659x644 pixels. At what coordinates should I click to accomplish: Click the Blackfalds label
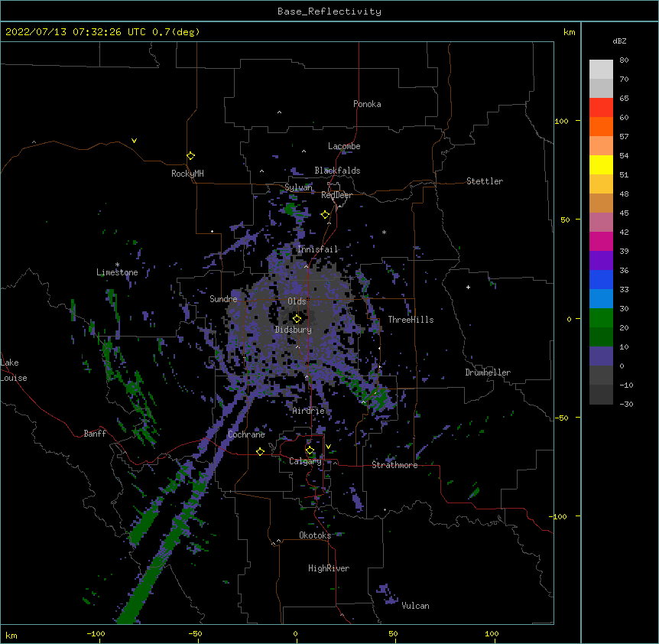(337, 171)
